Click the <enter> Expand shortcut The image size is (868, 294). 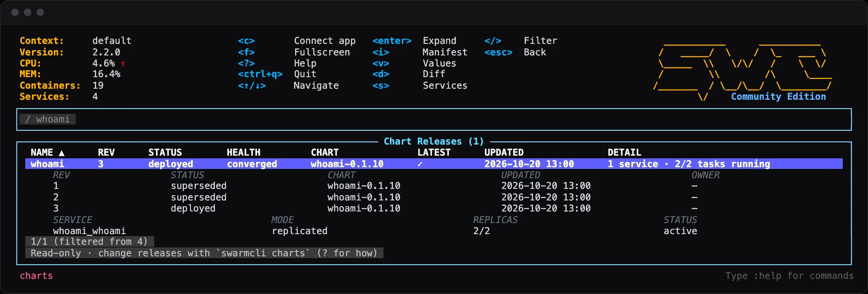[x=414, y=41]
